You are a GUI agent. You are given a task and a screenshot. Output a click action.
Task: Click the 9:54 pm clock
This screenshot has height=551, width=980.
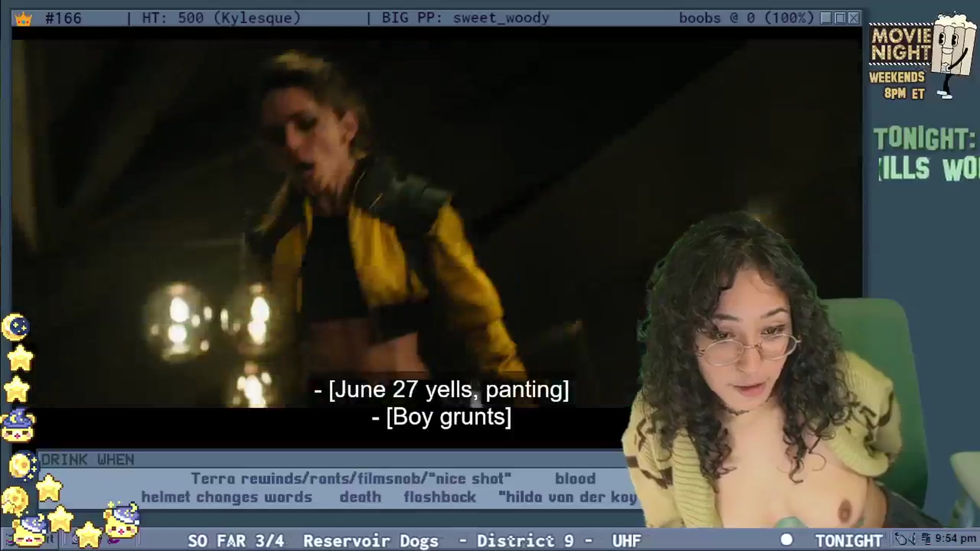955,539
